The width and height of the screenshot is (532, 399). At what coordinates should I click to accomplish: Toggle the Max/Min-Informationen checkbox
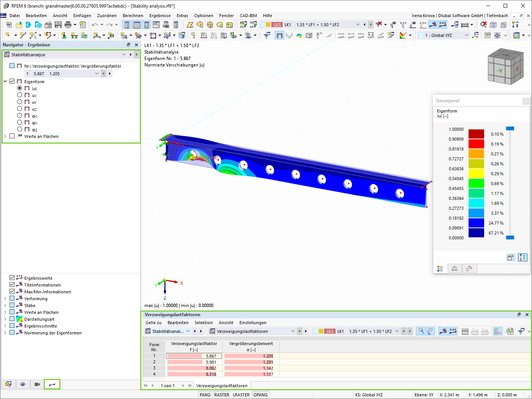pyautogui.click(x=12, y=291)
